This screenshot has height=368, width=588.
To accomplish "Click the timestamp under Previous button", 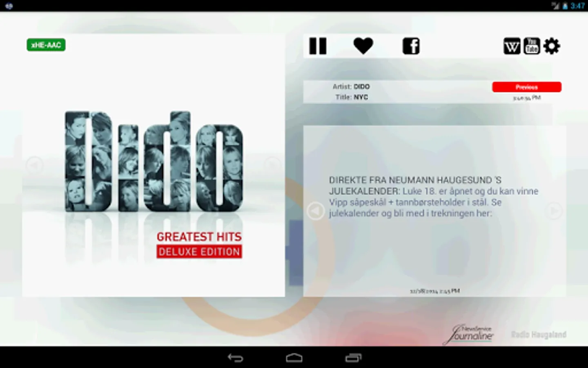I will 527,98.
